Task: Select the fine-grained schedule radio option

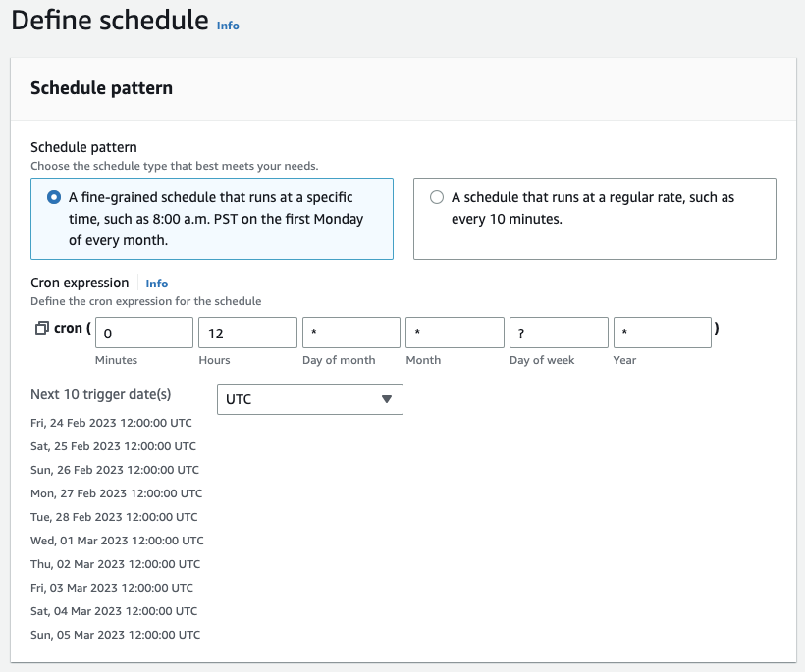Action: [x=54, y=197]
